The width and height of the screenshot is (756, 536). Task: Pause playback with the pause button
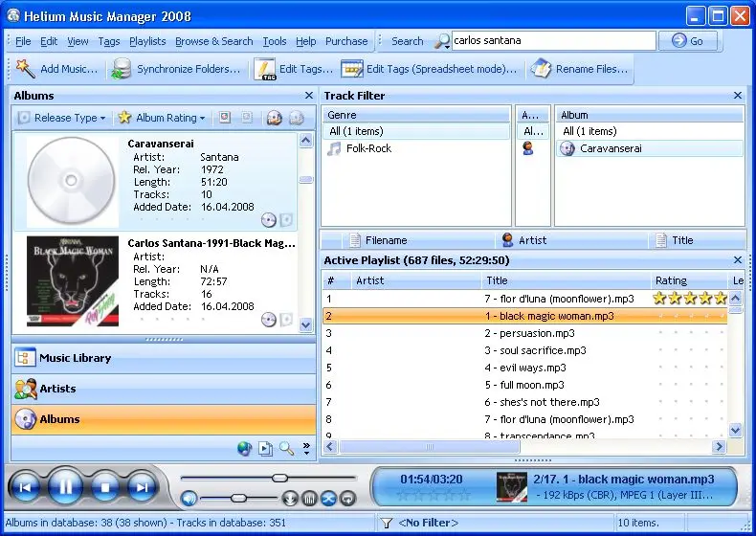click(x=65, y=487)
